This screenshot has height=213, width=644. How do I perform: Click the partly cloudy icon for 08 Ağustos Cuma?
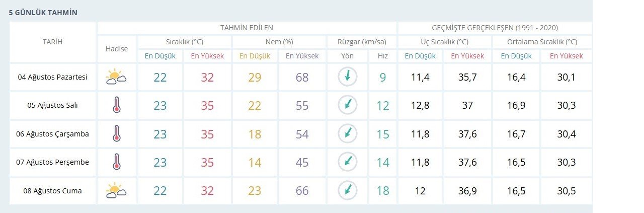116,190
